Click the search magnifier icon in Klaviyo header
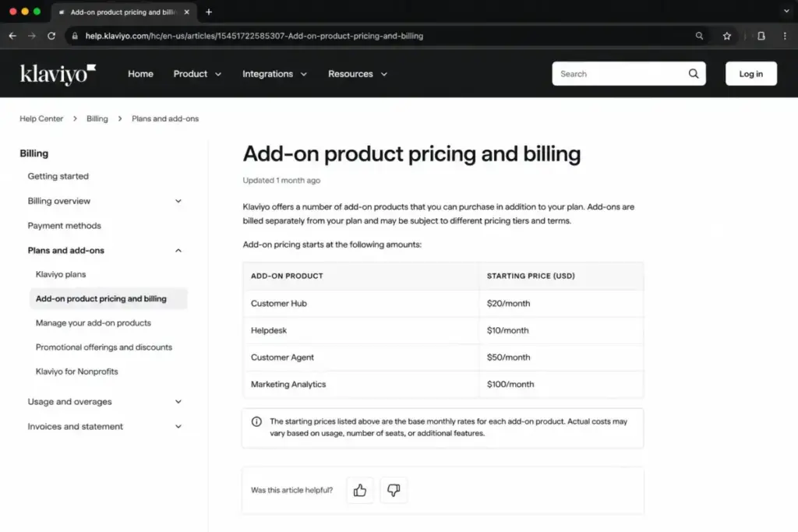 [x=693, y=74]
